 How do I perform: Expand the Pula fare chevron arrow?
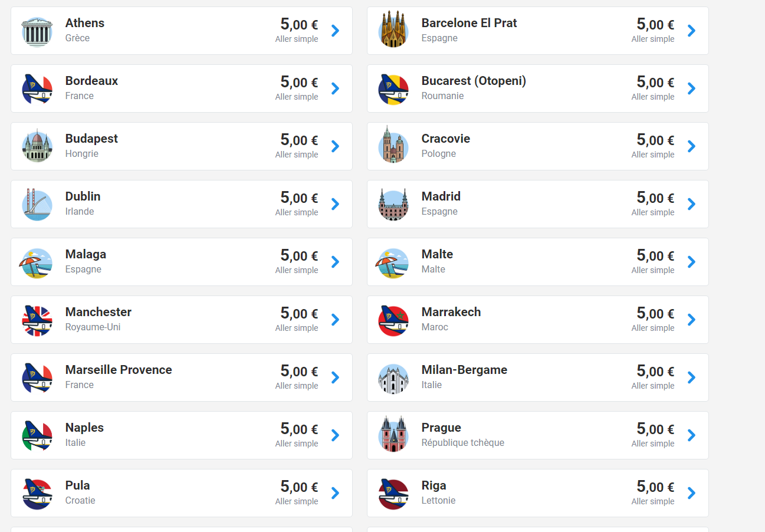[x=335, y=493]
